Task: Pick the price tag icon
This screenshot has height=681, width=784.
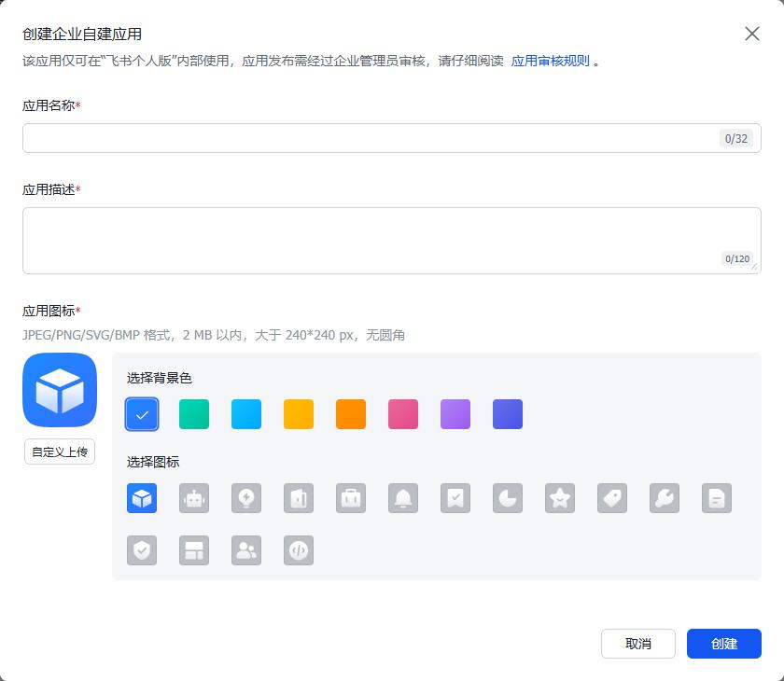Action: pyautogui.click(x=612, y=498)
